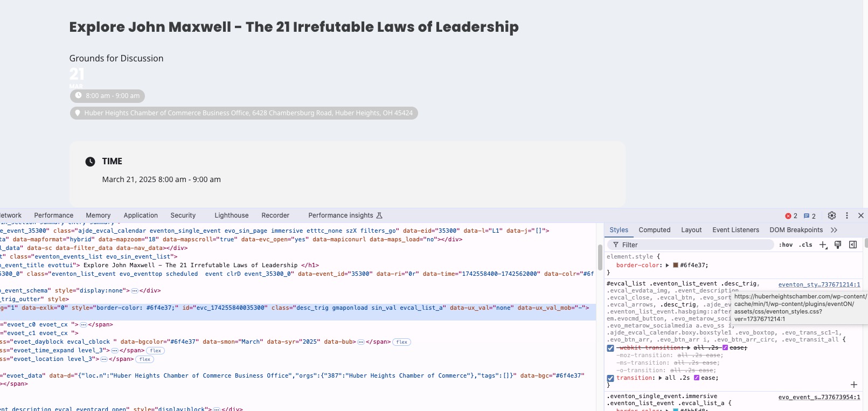
Task: Open DevTools settings gear
Action: (832, 215)
